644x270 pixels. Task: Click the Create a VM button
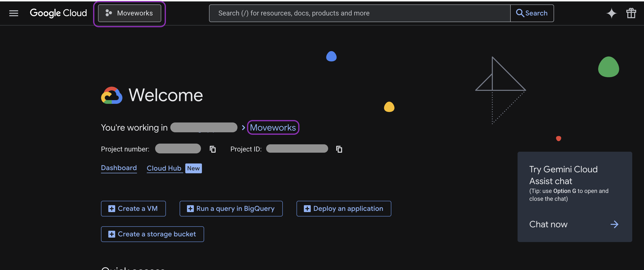point(133,208)
